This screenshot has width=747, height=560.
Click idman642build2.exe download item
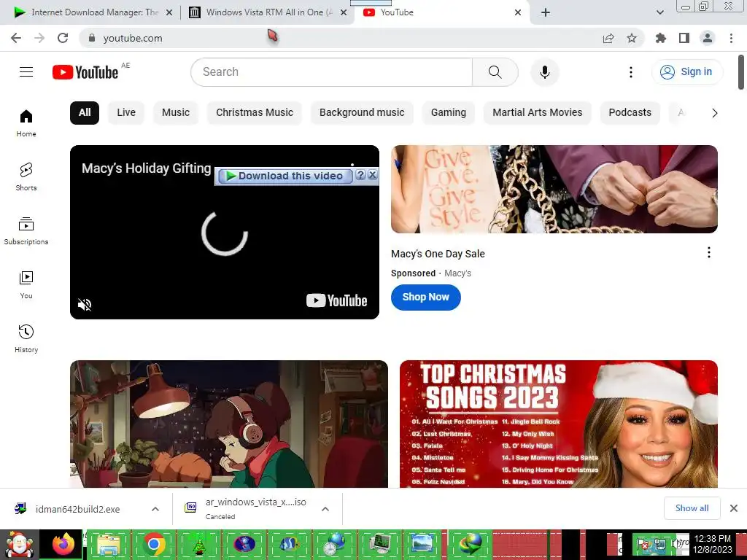(x=77, y=509)
